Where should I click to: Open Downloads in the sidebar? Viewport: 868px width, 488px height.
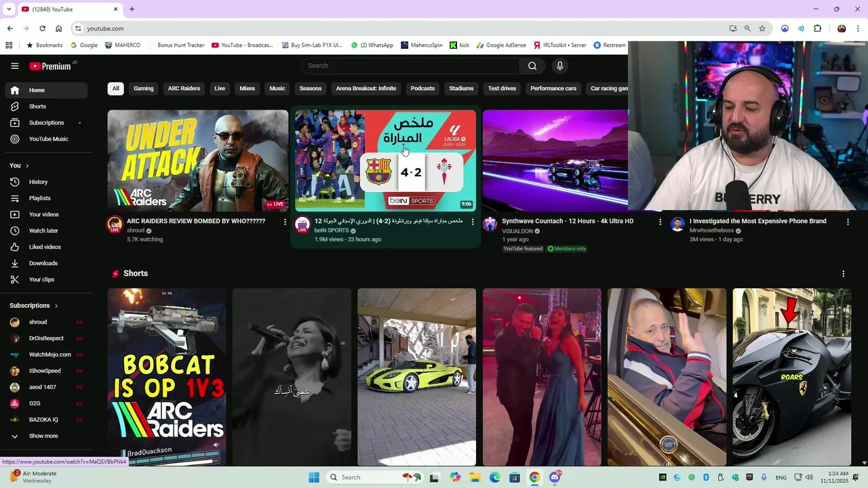[47, 263]
